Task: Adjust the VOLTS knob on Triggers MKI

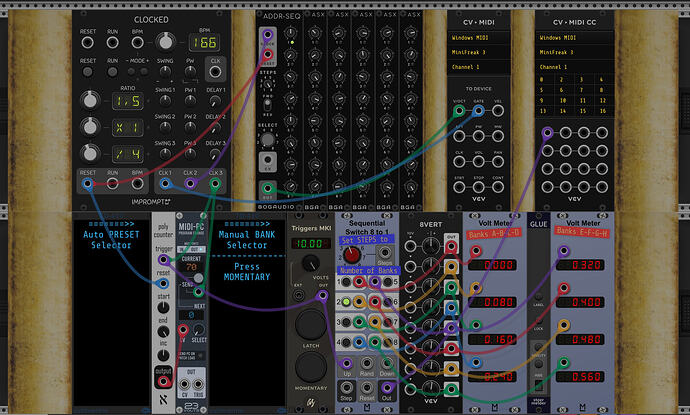Action: [311, 263]
